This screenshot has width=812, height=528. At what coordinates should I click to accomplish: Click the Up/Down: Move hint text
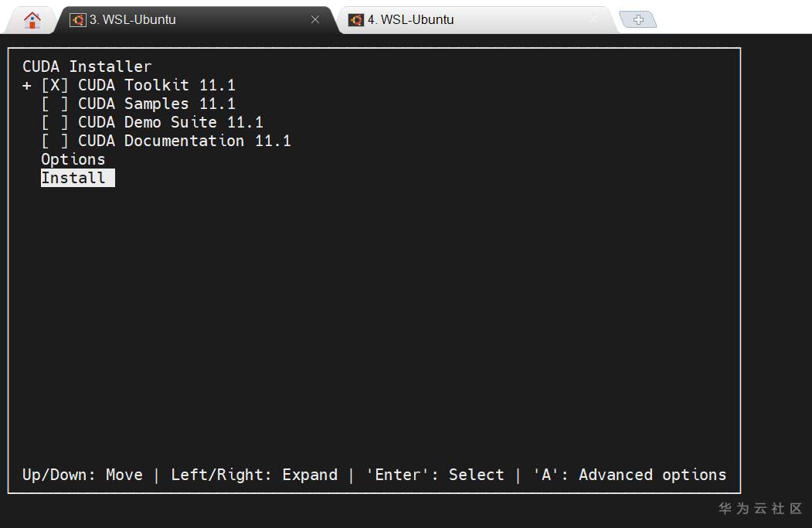[83, 475]
